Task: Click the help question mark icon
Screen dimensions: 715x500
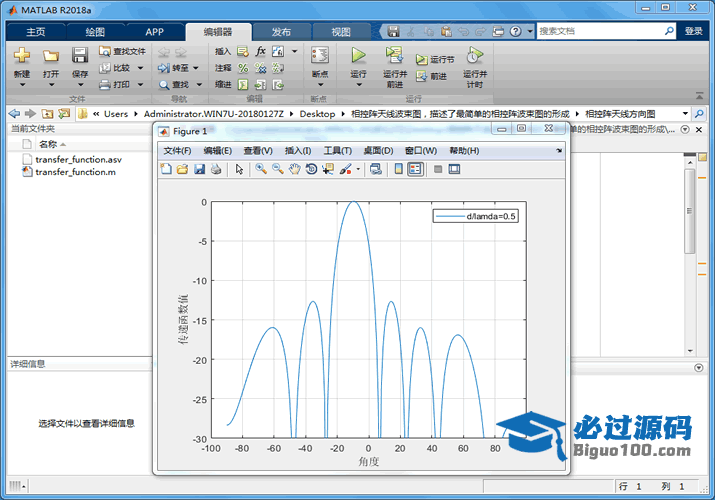Action: [x=515, y=31]
